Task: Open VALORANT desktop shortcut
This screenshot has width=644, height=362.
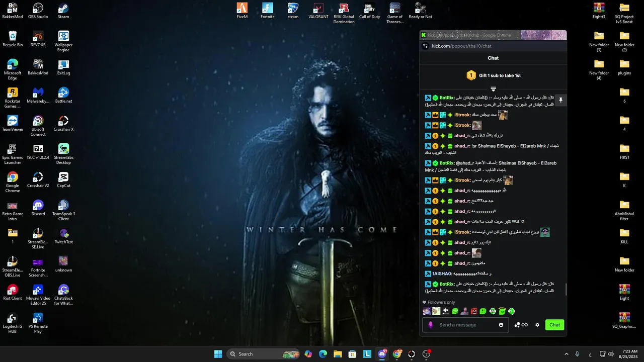Action: pos(318,11)
